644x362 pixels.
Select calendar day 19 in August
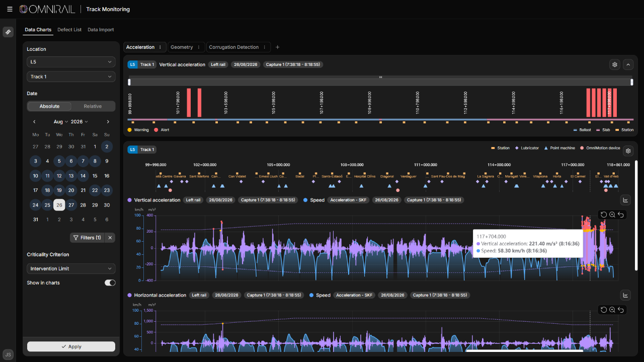pyautogui.click(x=59, y=190)
